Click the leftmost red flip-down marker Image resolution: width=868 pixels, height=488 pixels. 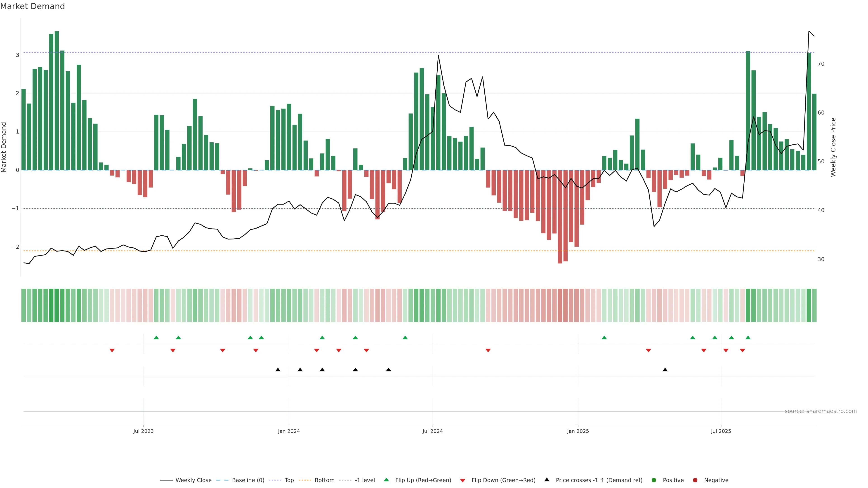(x=112, y=351)
